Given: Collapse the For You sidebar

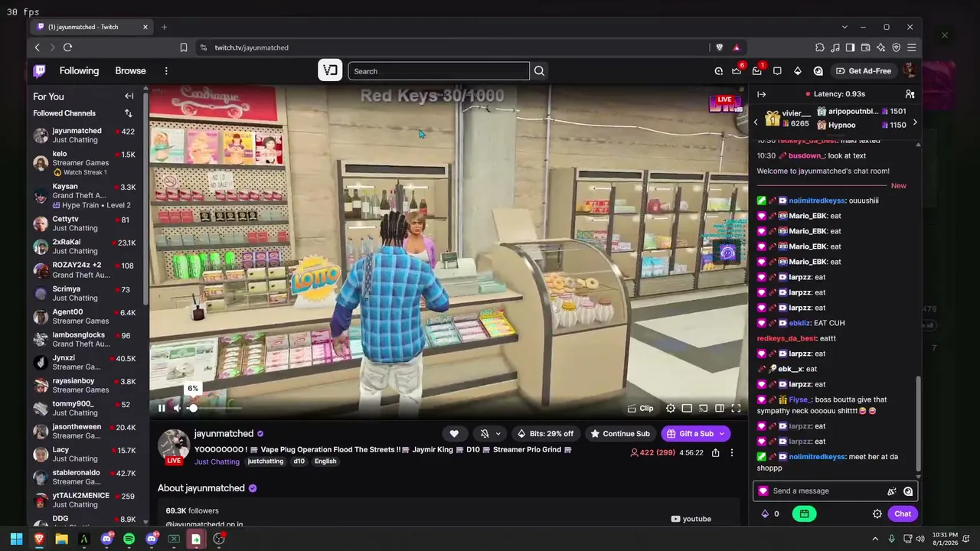Looking at the screenshot, I should (129, 96).
